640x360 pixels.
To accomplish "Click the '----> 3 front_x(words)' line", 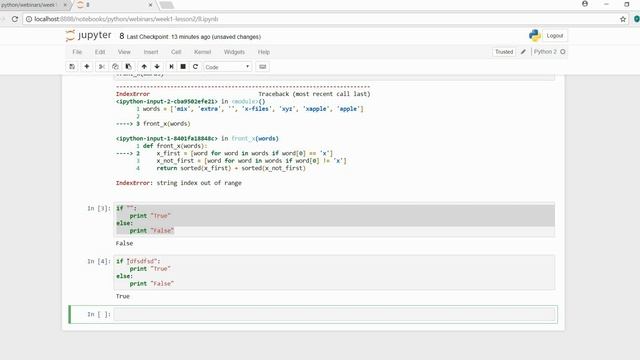I will pos(153,124).
